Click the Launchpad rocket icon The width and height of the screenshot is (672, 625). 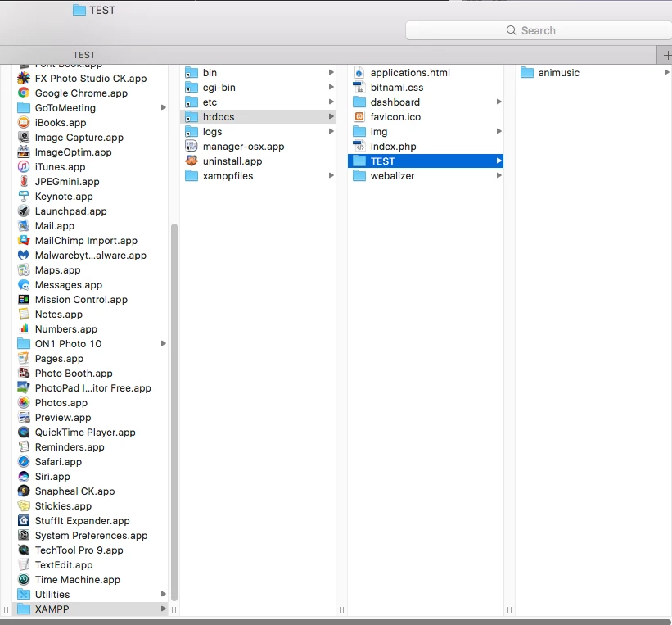point(24,211)
